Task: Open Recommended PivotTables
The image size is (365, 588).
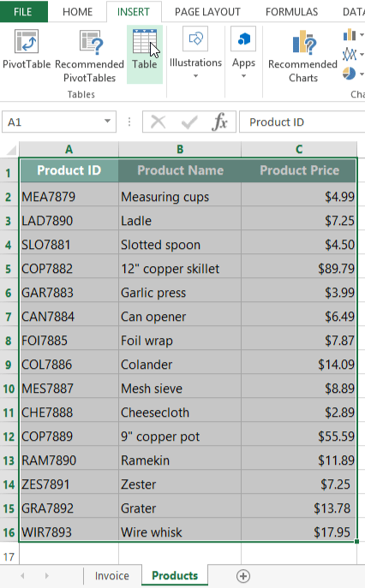Action: pos(89,56)
